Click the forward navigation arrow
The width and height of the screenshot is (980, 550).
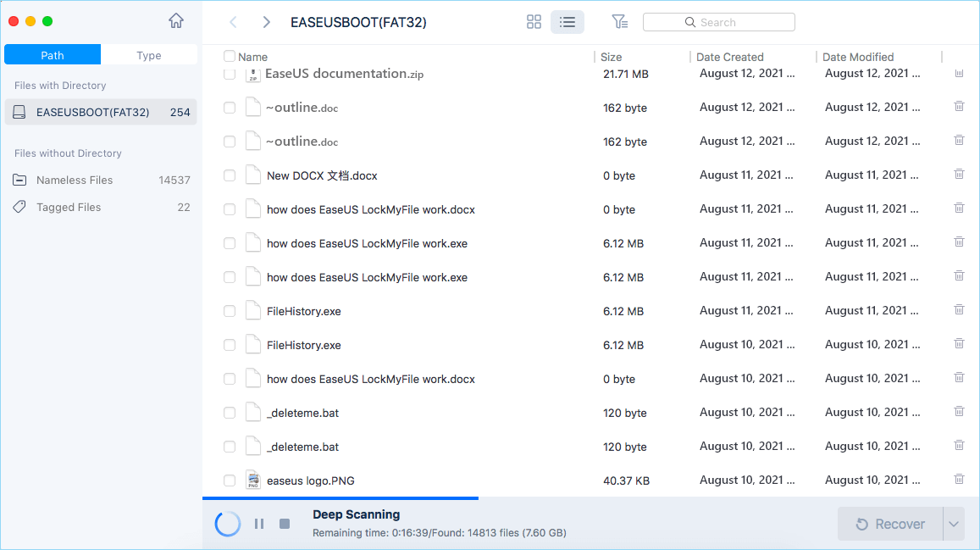(265, 22)
